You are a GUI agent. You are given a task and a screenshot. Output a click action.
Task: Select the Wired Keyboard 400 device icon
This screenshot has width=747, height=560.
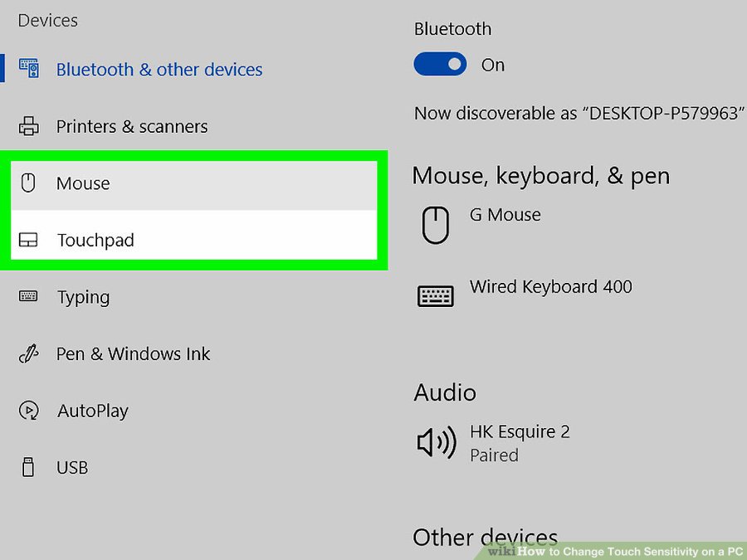click(436, 295)
